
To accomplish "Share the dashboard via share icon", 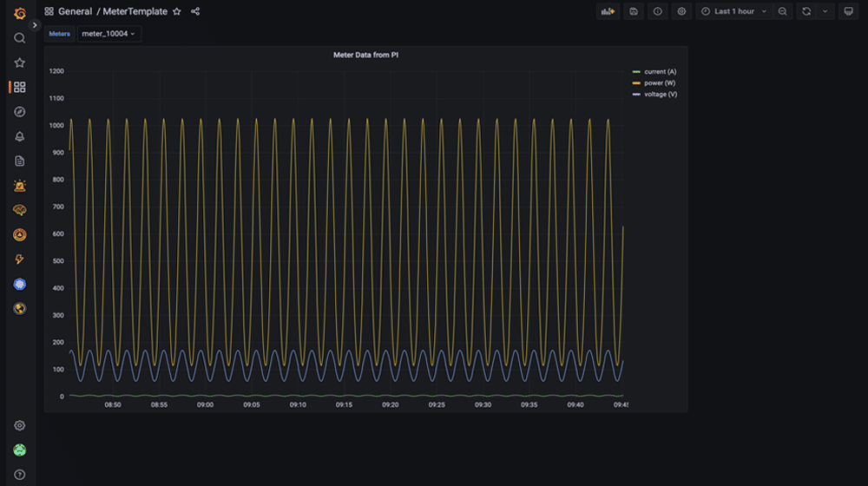I will click(x=195, y=11).
